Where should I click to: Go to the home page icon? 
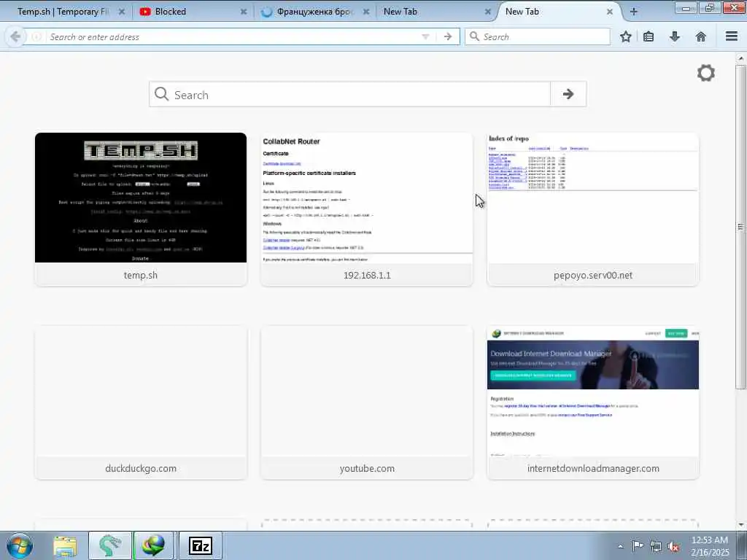701,36
